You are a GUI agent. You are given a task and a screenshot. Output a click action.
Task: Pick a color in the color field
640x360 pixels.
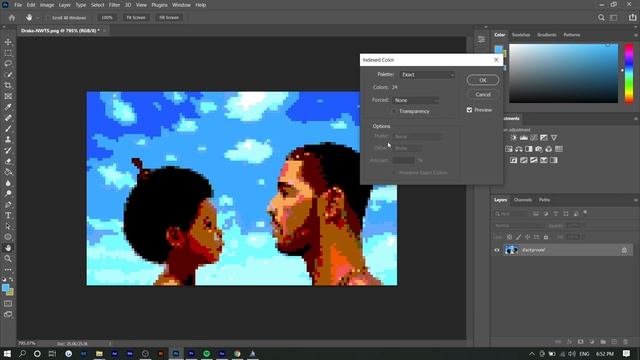coord(563,73)
